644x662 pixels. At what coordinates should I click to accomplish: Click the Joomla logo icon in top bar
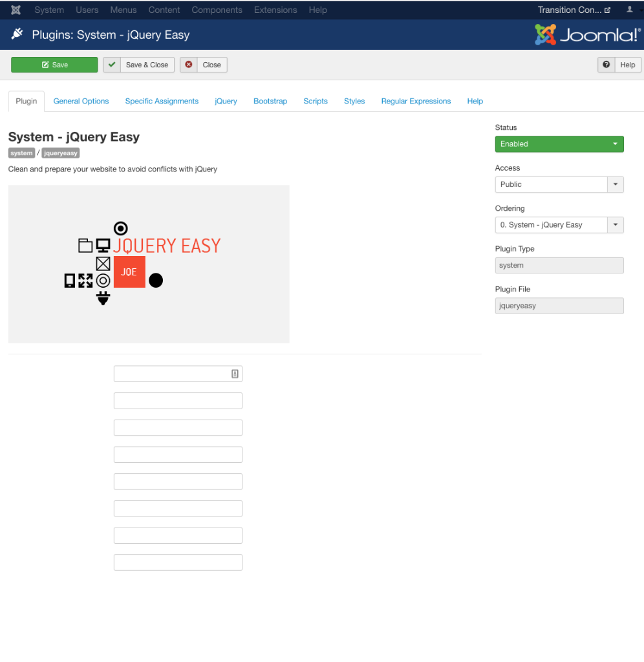[16, 10]
